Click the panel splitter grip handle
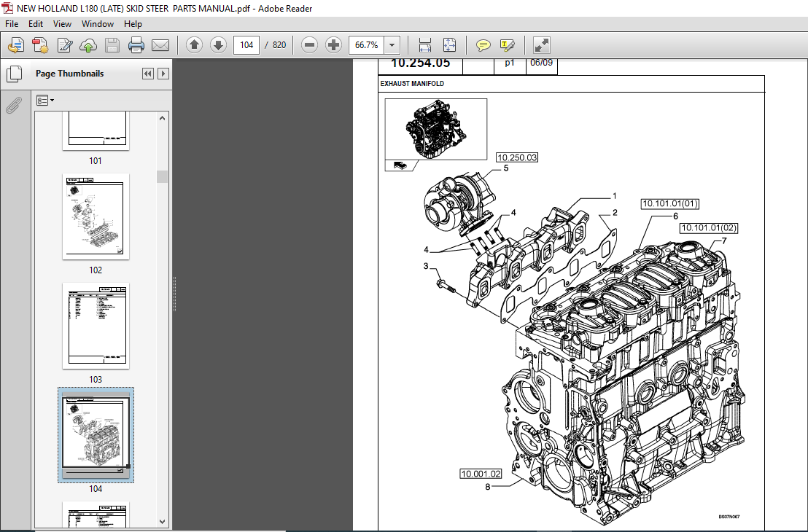808x532 pixels. (175, 294)
